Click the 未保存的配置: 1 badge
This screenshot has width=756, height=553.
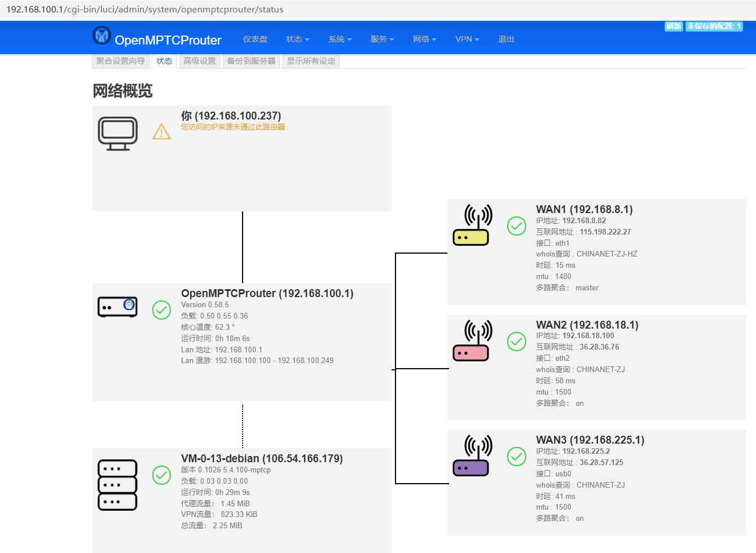tap(714, 26)
